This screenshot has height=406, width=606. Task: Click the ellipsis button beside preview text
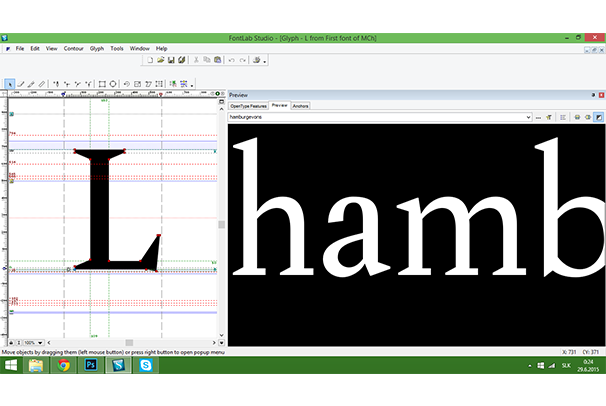539,117
